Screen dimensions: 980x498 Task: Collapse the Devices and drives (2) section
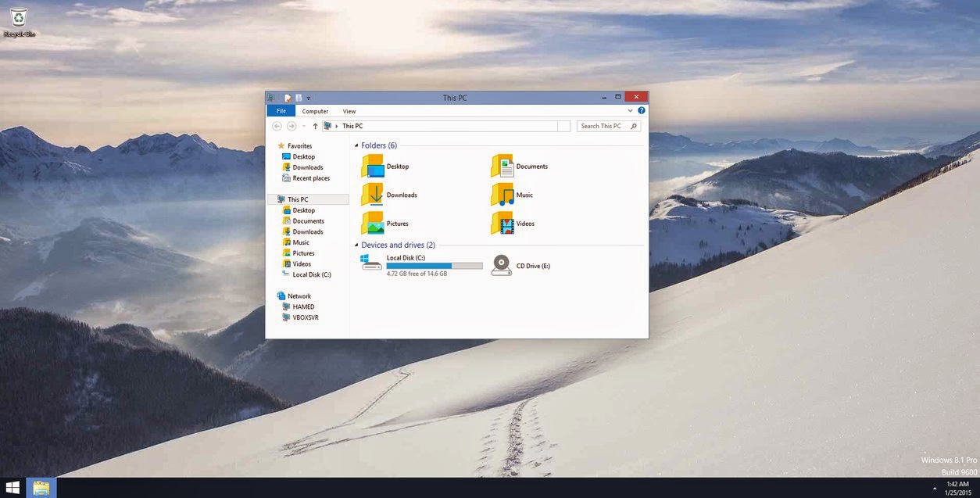pyautogui.click(x=356, y=245)
